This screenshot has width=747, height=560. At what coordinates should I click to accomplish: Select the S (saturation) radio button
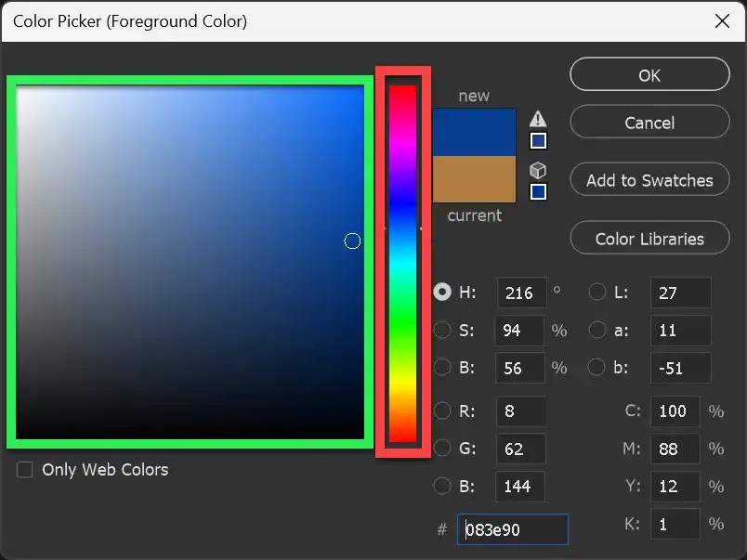coord(442,330)
